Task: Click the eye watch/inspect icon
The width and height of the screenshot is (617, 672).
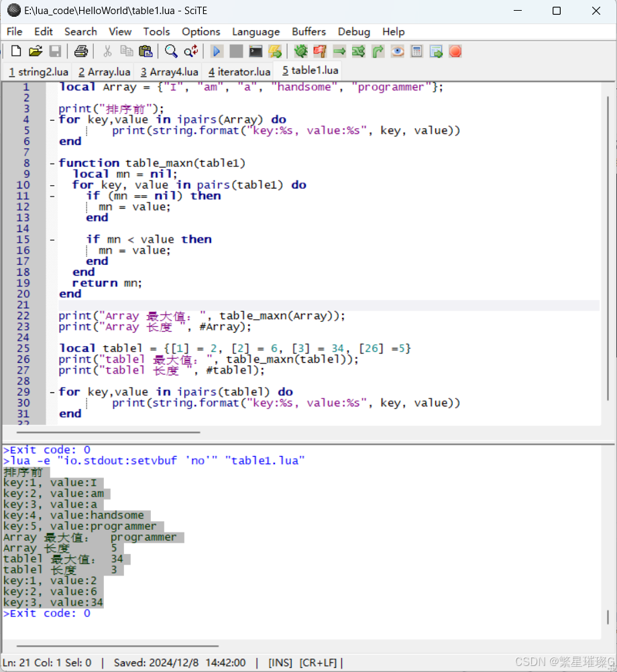Action: pos(398,52)
